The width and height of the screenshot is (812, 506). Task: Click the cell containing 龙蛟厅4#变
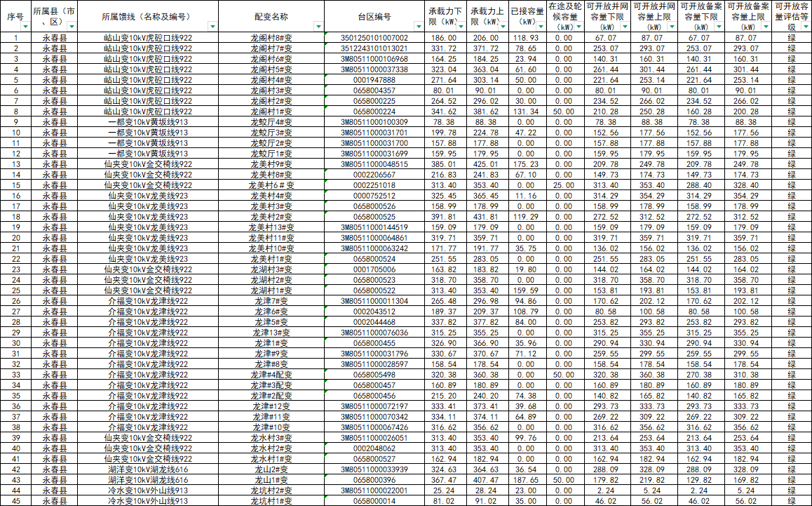point(271,122)
